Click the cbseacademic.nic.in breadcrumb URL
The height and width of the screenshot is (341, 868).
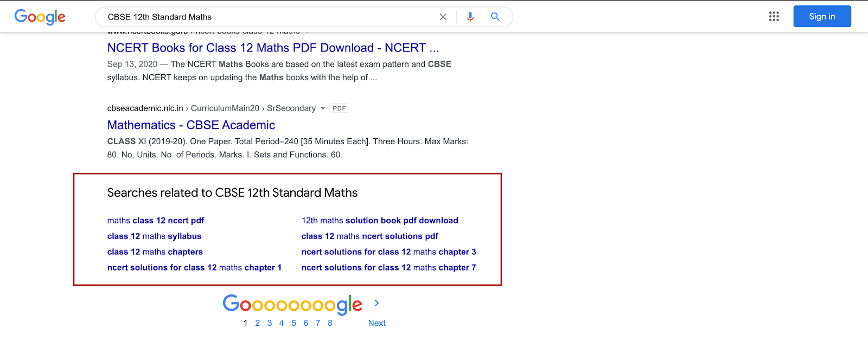point(212,108)
